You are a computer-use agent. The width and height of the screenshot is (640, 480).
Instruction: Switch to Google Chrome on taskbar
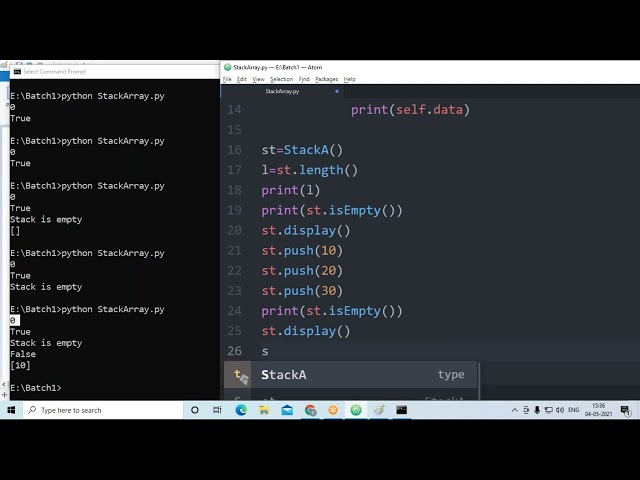[310, 410]
